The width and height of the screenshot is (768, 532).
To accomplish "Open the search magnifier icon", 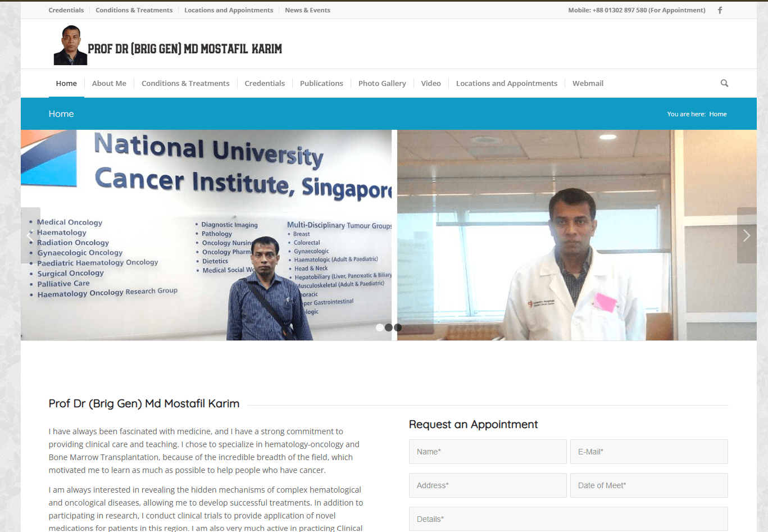I will point(724,83).
